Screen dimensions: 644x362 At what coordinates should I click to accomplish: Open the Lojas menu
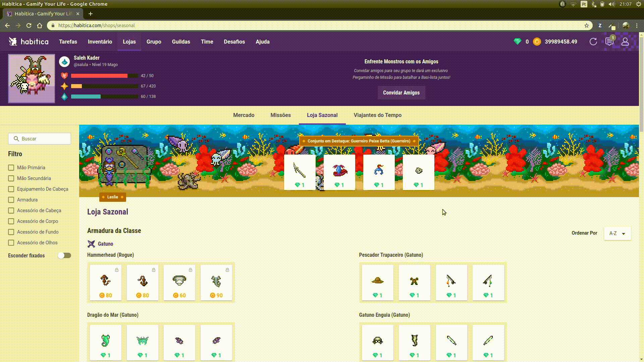(129, 42)
